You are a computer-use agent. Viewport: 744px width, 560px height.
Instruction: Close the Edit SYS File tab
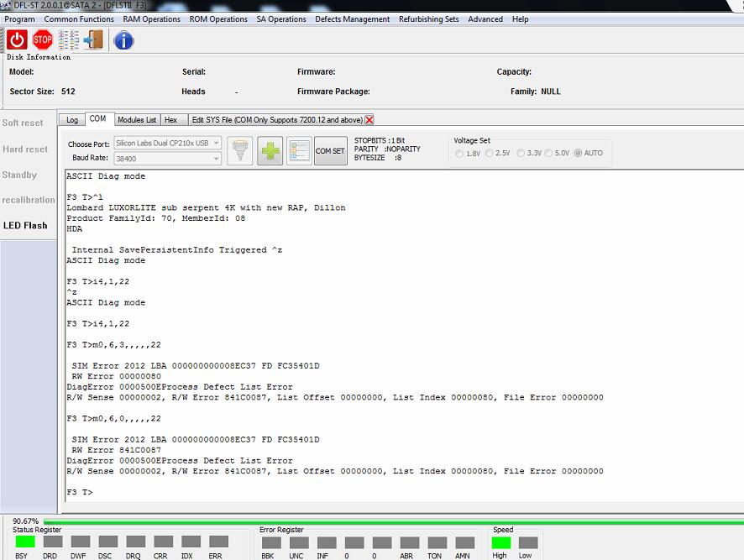(x=369, y=119)
